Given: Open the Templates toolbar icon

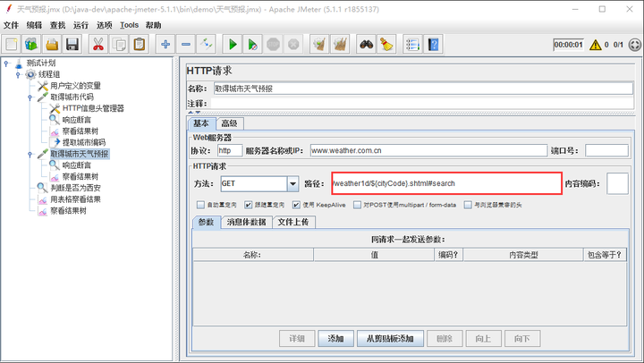Looking at the screenshot, I should coord(31,45).
